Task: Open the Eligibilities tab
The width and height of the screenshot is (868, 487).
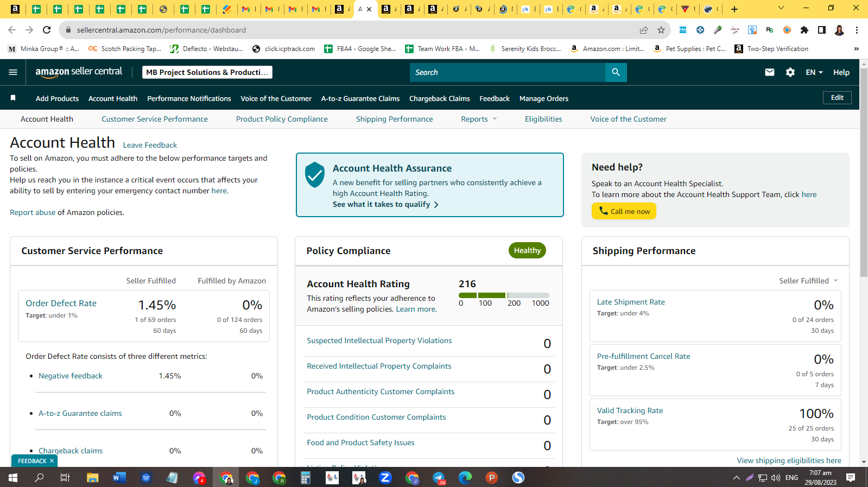Action: tap(543, 119)
